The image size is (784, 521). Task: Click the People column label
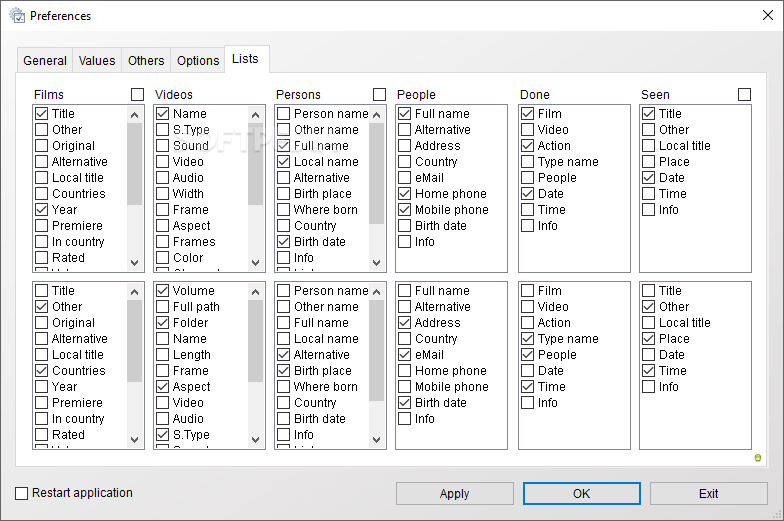click(416, 94)
